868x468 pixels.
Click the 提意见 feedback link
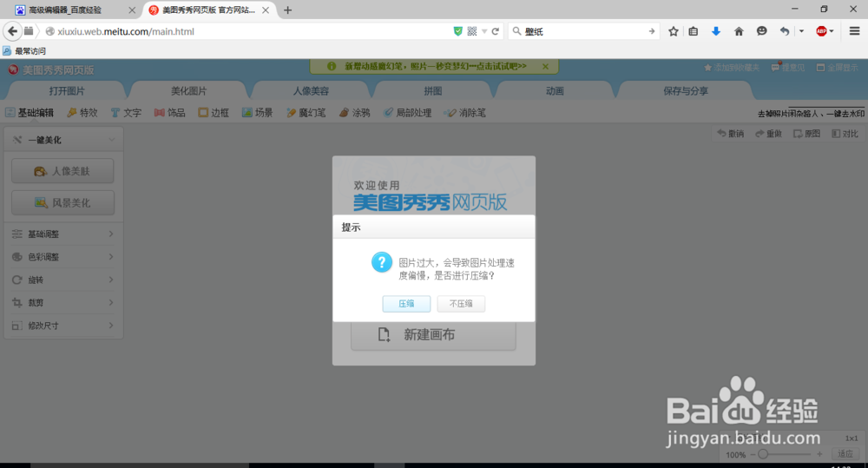coord(788,68)
